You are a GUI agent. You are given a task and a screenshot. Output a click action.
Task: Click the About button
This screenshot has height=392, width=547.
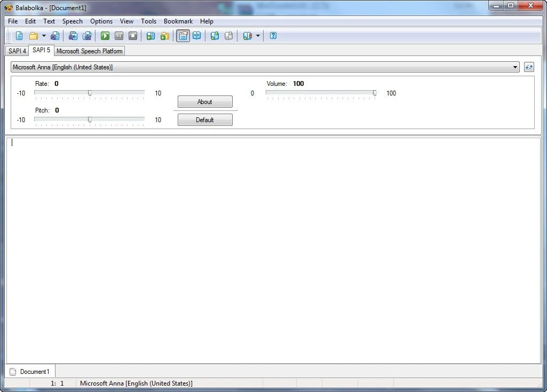pos(205,101)
